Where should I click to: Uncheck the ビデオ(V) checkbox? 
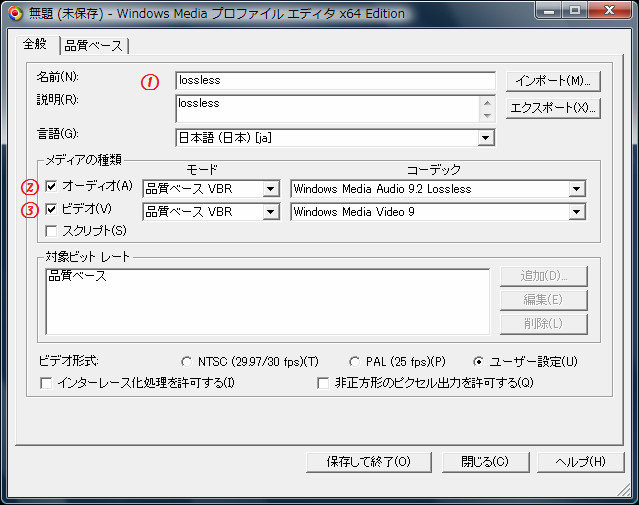click(52, 209)
